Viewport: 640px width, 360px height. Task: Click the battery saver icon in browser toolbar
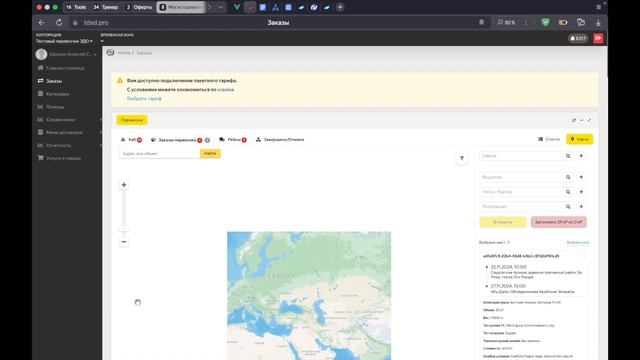pyautogui.click(x=563, y=22)
